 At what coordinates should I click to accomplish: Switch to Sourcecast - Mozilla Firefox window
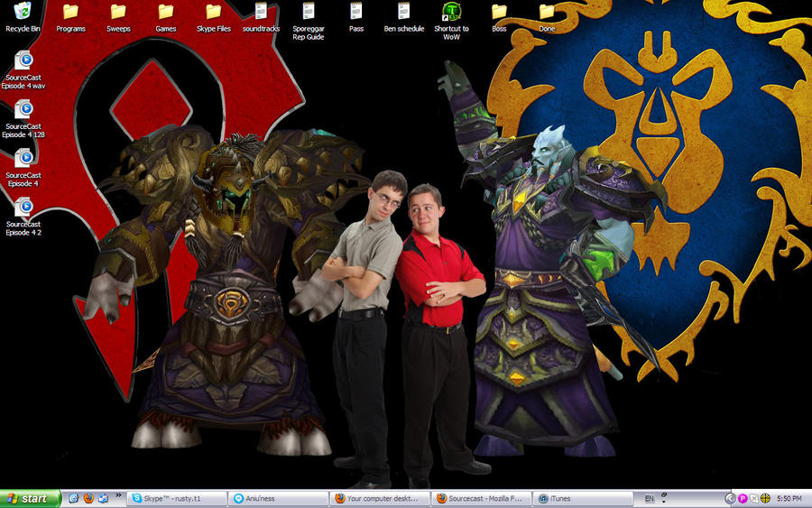pyautogui.click(x=482, y=498)
